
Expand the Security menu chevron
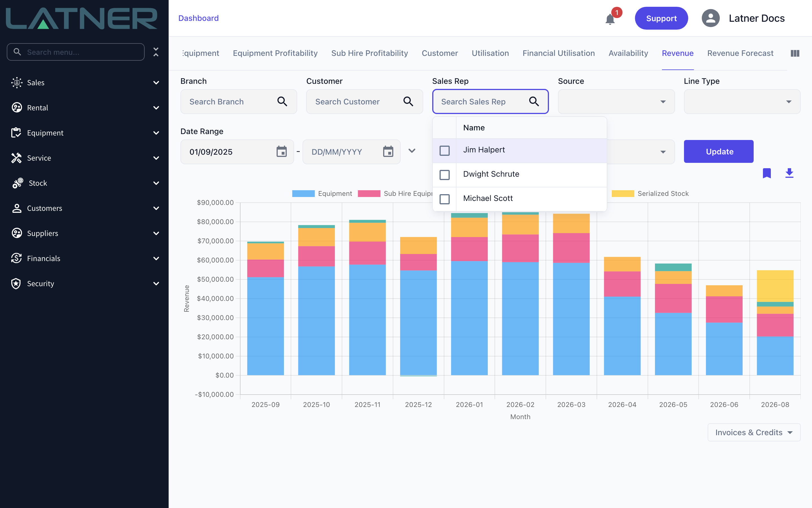(x=156, y=284)
